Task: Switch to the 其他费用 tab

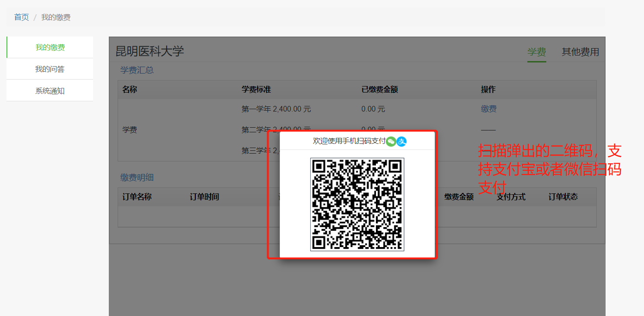Action: [580, 52]
